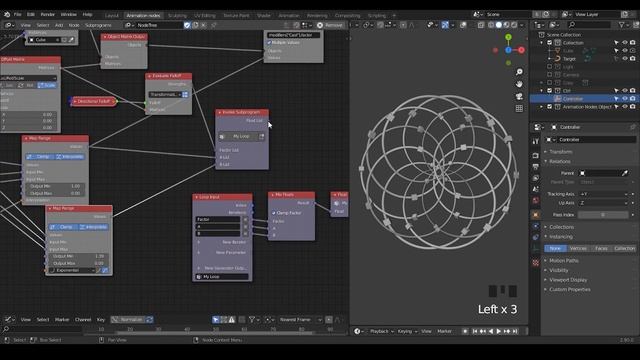Switch to the Sculpting workspace tab
The image size is (640, 360).
point(177,16)
